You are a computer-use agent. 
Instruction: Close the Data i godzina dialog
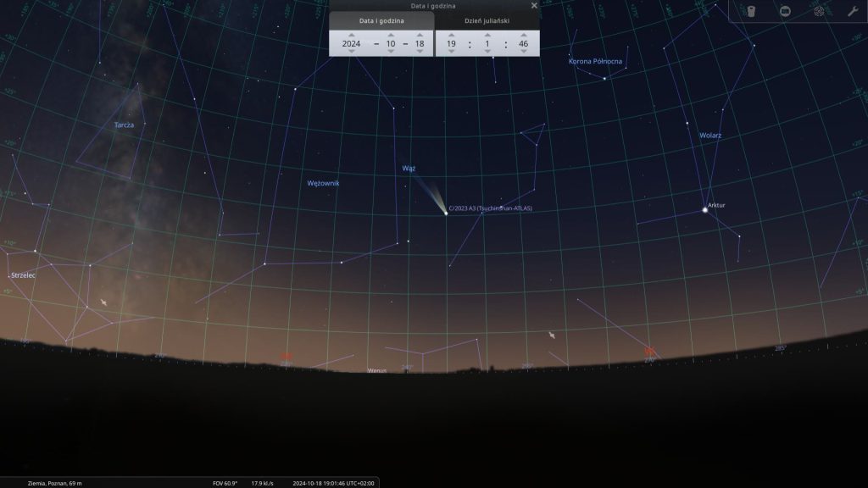pyautogui.click(x=534, y=5)
